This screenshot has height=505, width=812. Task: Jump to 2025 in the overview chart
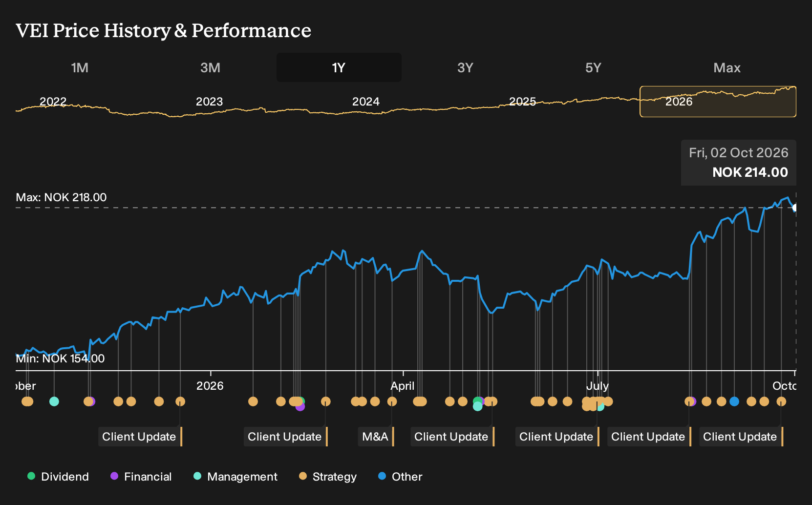522,102
